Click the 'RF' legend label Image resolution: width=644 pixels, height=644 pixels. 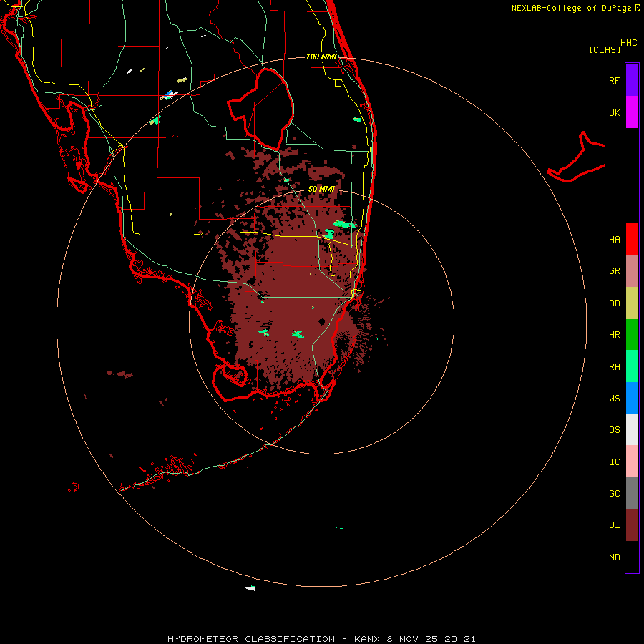click(x=614, y=80)
